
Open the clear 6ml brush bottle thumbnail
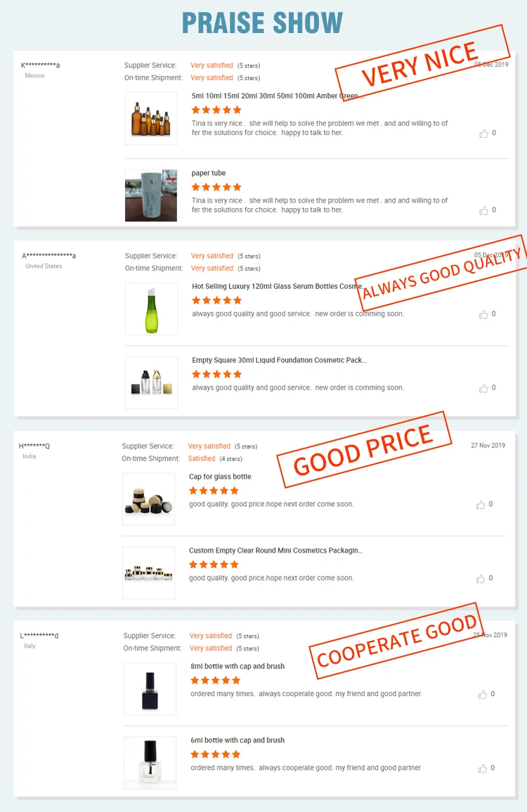(x=150, y=763)
